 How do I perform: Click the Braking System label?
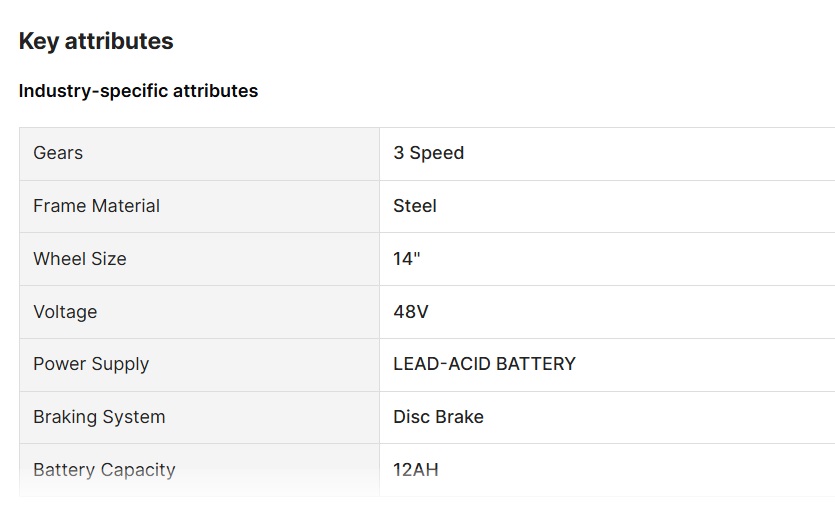click(x=99, y=417)
